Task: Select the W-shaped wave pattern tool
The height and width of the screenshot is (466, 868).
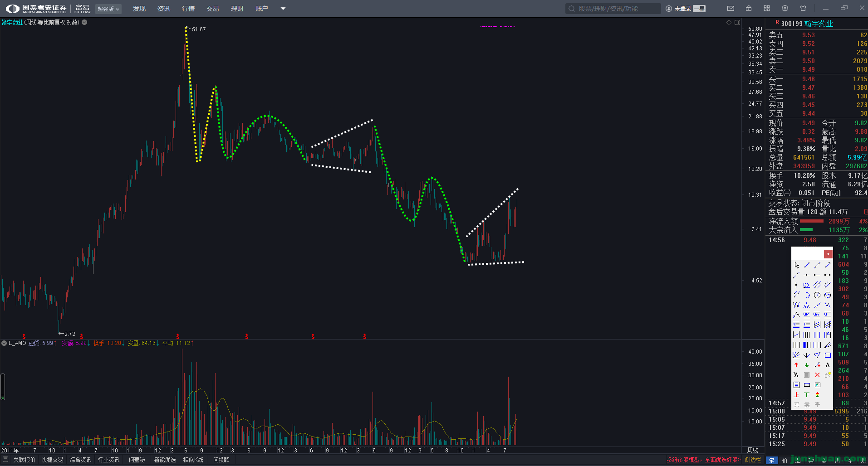Action: click(796, 305)
